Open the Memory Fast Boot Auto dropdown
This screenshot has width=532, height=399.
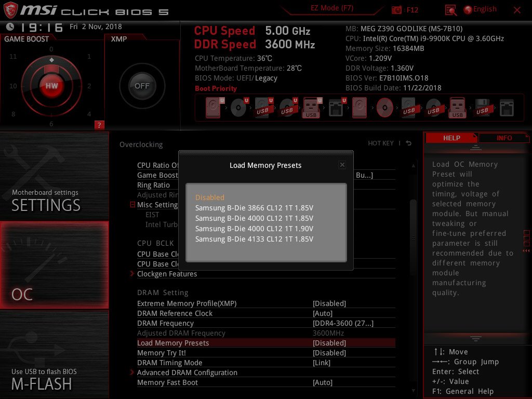tap(322, 382)
